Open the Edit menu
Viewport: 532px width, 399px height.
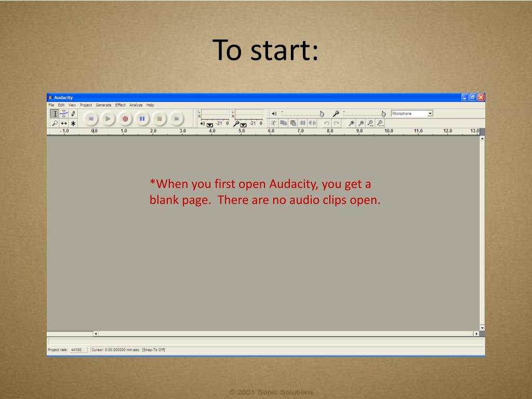click(x=61, y=105)
